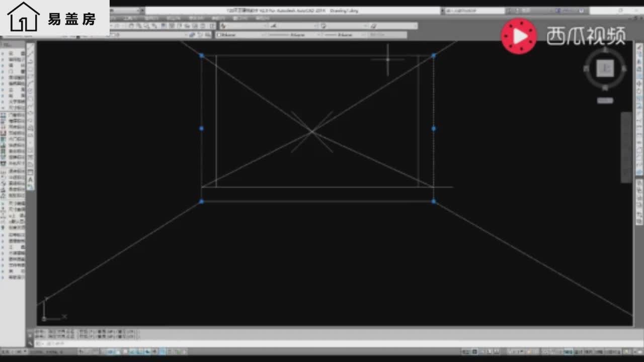The height and width of the screenshot is (362, 644).
Task: Rotate view using ViewCube compass east letter
Action: [x=624, y=69]
